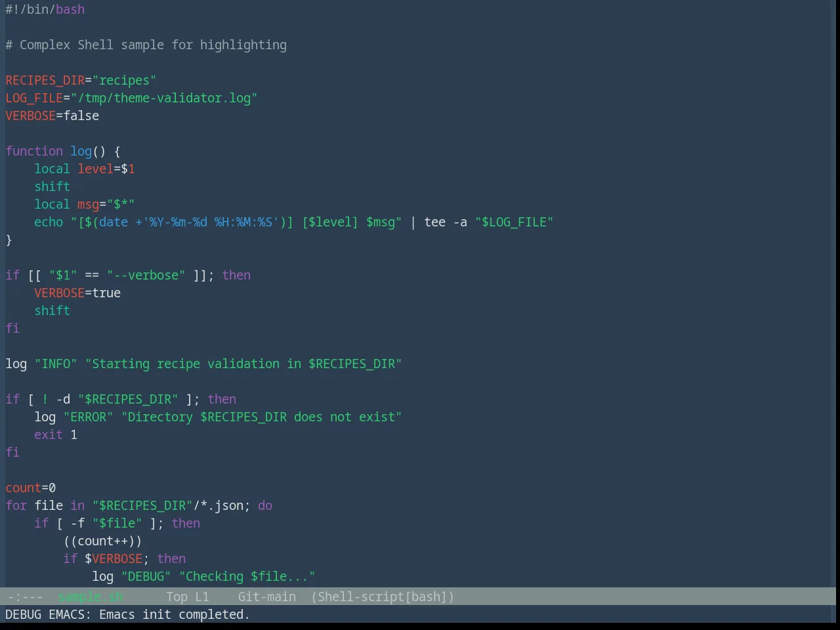Viewport: 840px width, 630px height.
Task: Click true in VERBOSE=true
Action: pos(106,293)
